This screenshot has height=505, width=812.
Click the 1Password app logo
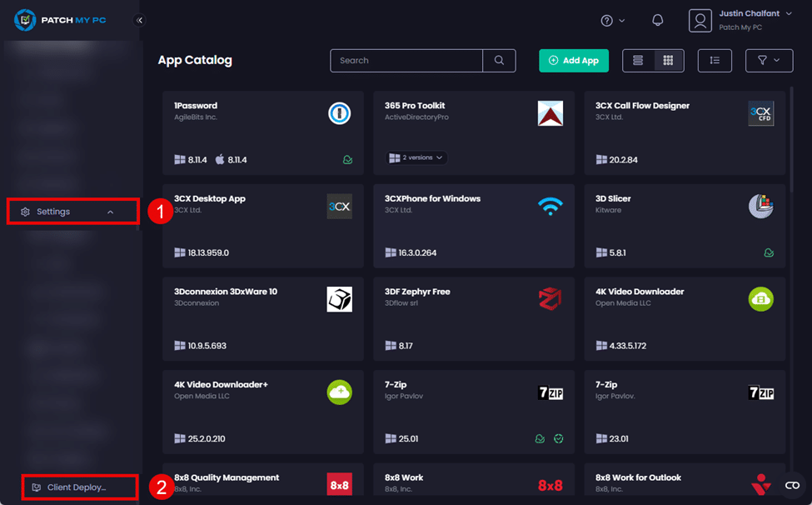[x=339, y=113]
